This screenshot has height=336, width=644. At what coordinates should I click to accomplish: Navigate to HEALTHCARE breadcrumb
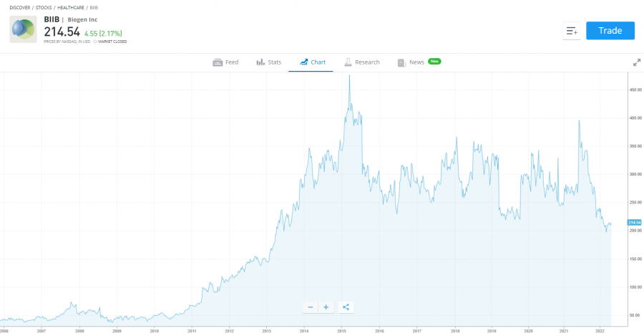coord(71,7)
